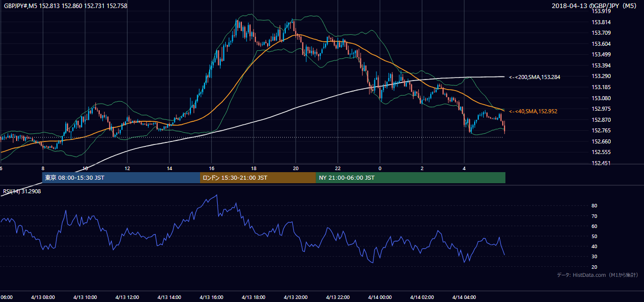Click hour marker 20 under price chart
Image resolution: width=644 pixels, height=302 pixels.
coord(296,168)
